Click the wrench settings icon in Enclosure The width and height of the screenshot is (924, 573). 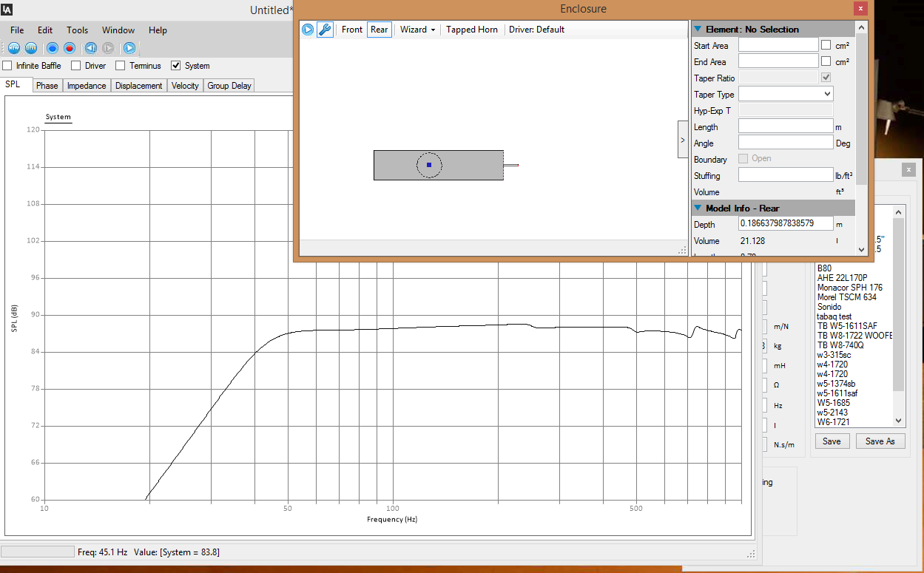[x=325, y=30]
